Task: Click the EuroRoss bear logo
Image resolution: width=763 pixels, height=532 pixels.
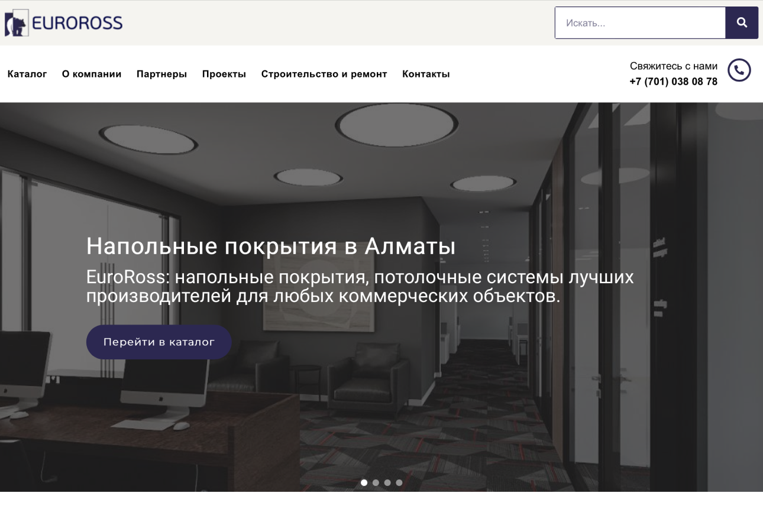Action: tap(64, 23)
